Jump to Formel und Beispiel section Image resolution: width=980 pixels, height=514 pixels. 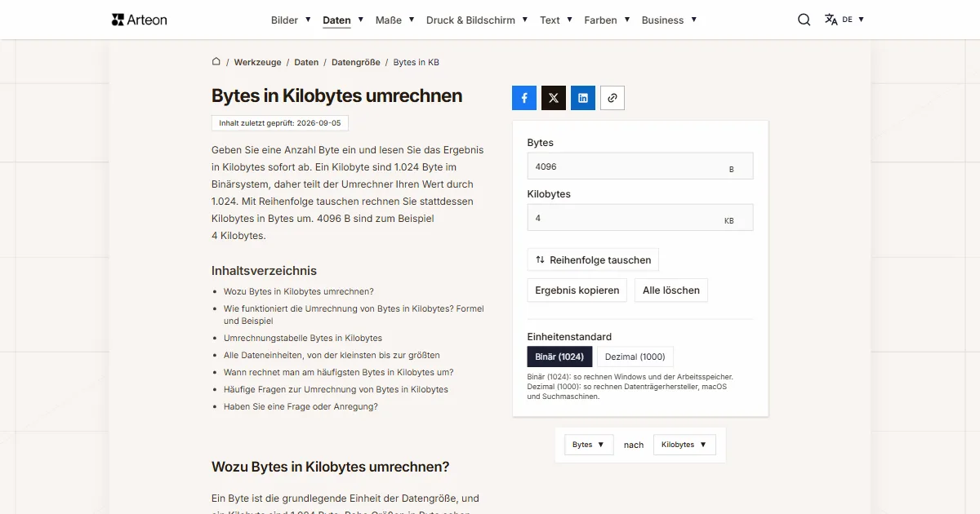click(x=354, y=314)
